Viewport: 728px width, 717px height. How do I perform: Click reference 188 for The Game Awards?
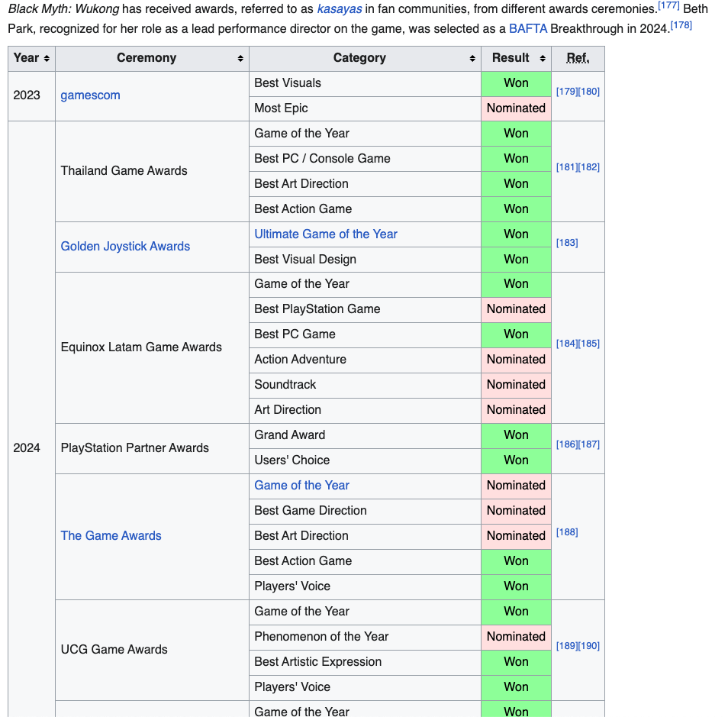[567, 532]
